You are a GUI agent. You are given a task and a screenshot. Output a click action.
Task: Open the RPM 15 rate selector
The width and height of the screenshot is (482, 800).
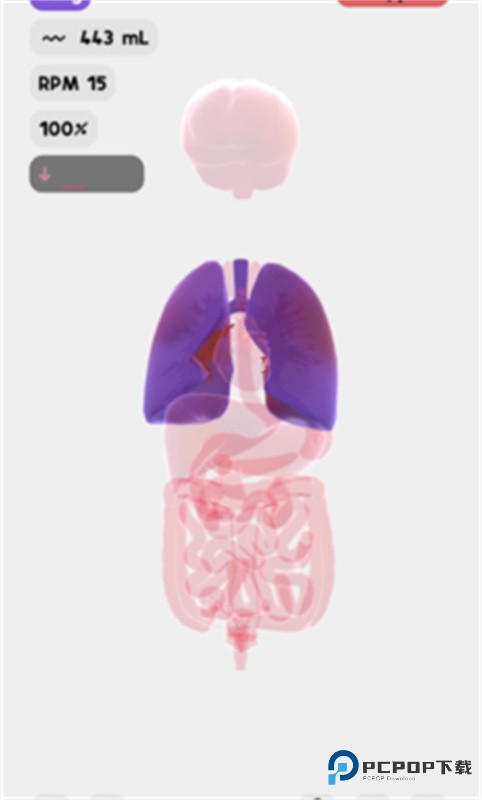[x=72, y=83]
